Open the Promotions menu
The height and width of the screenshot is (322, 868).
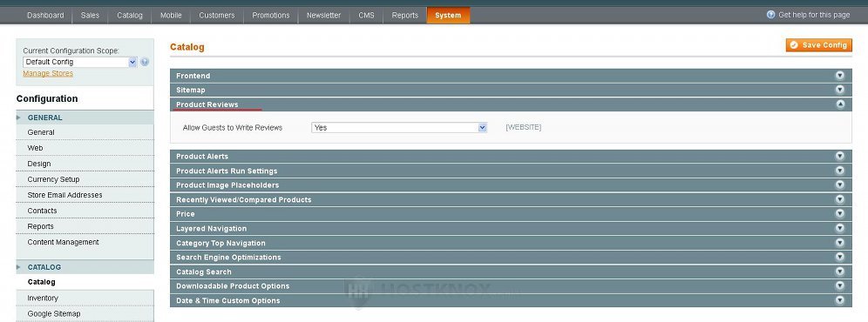tap(271, 16)
